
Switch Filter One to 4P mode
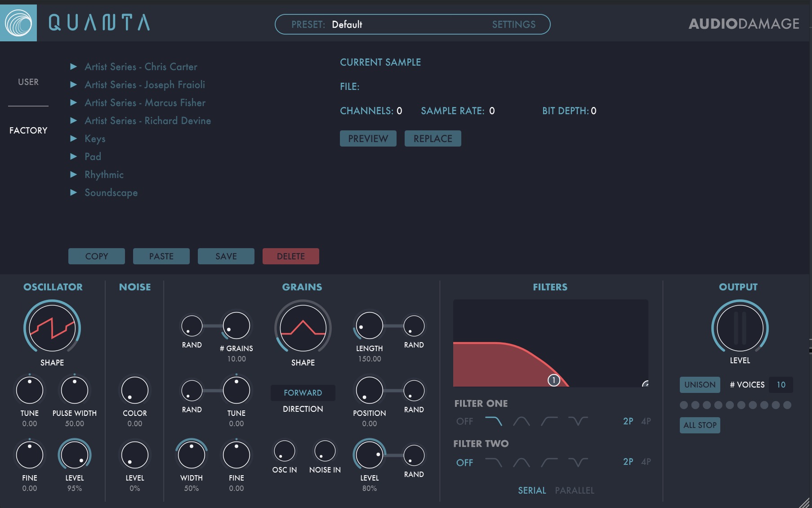(x=646, y=421)
